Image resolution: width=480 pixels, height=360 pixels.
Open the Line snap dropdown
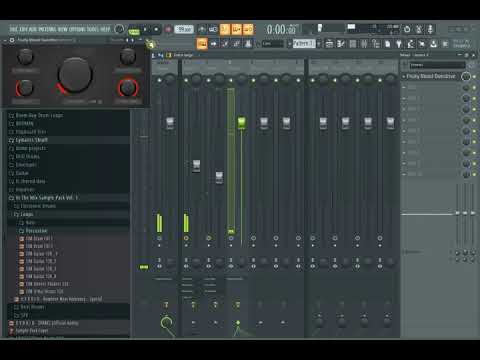pos(272,44)
